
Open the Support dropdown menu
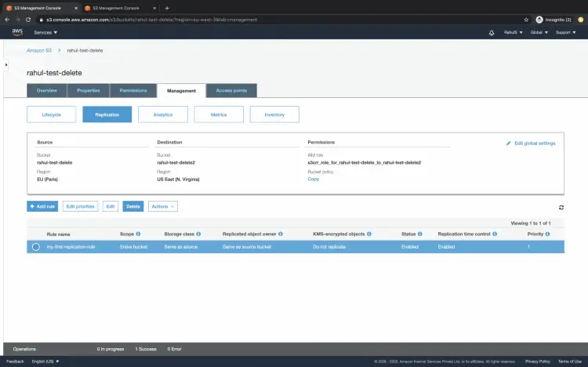click(x=565, y=33)
